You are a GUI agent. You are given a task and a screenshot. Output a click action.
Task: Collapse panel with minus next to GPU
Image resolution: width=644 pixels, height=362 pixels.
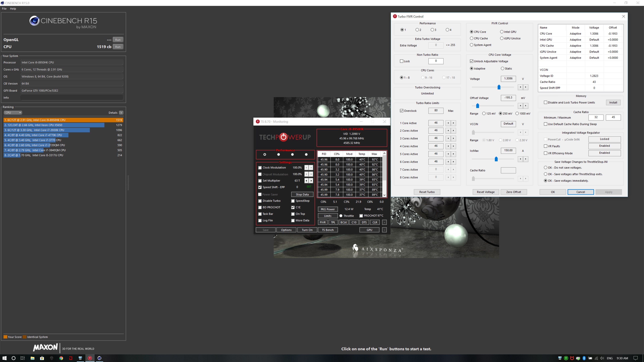point(384,230)
